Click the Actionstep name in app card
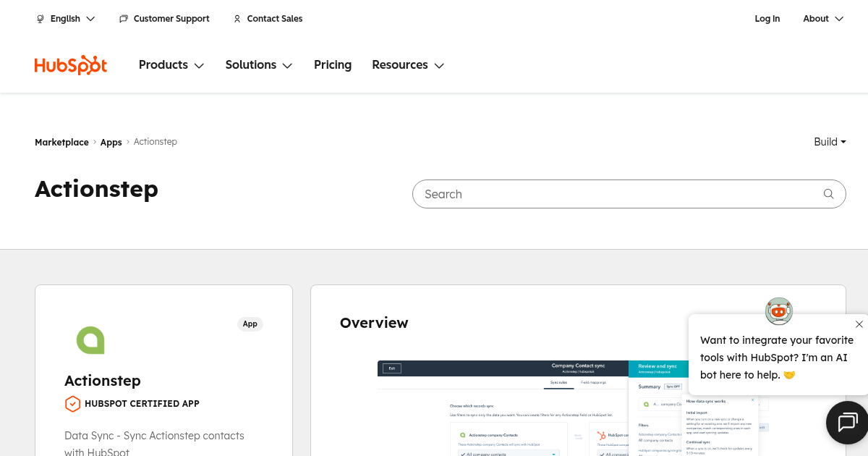Image resolution: width=868 pixels, height=456 pixels. (103, 381)
